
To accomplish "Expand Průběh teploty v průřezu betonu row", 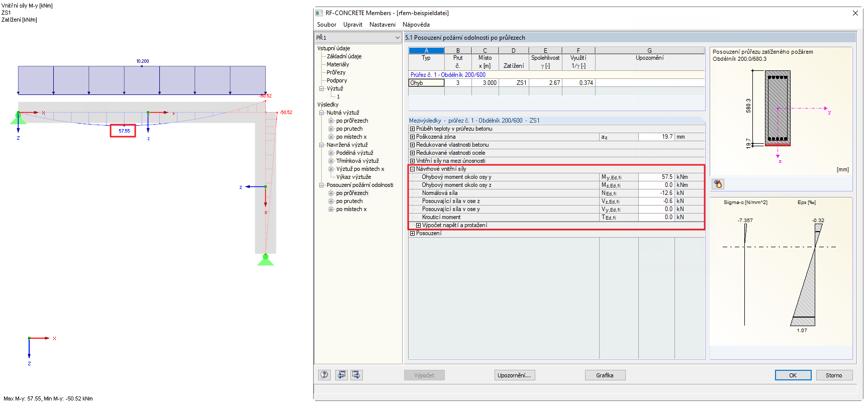I will coord(412,129).
